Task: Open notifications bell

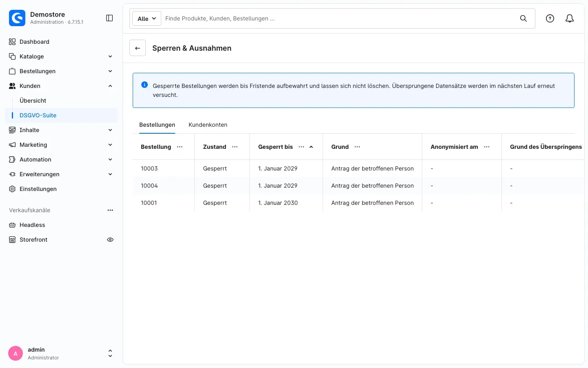Action: pos(570,18)
